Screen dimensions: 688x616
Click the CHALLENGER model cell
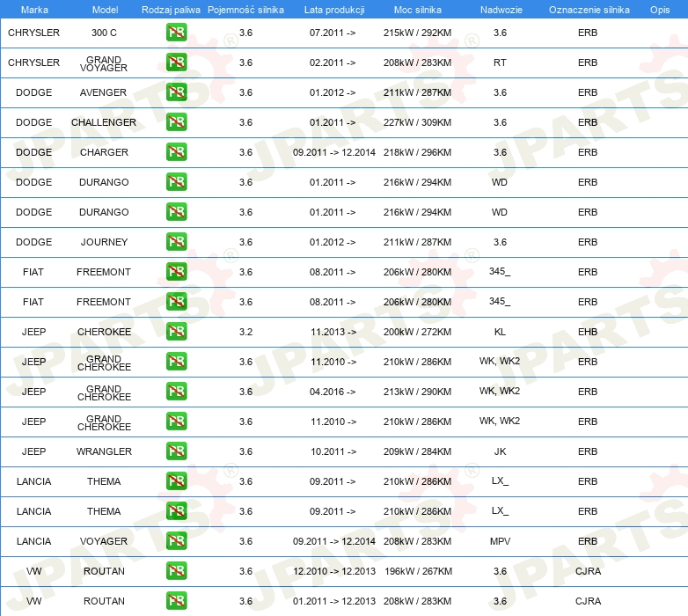pos(104,122)
